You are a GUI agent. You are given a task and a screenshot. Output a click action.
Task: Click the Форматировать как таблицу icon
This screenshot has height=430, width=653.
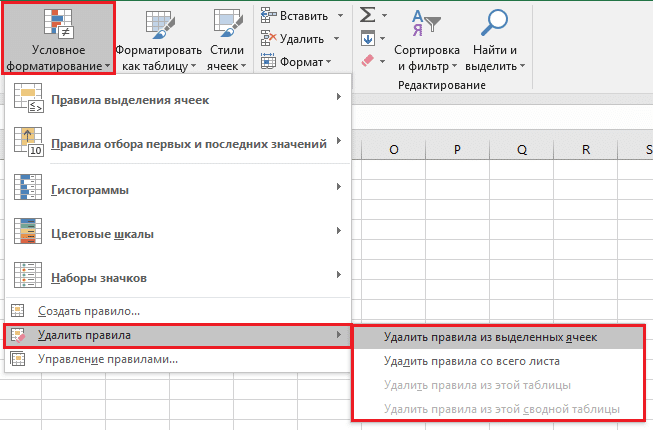click(161, 25)
